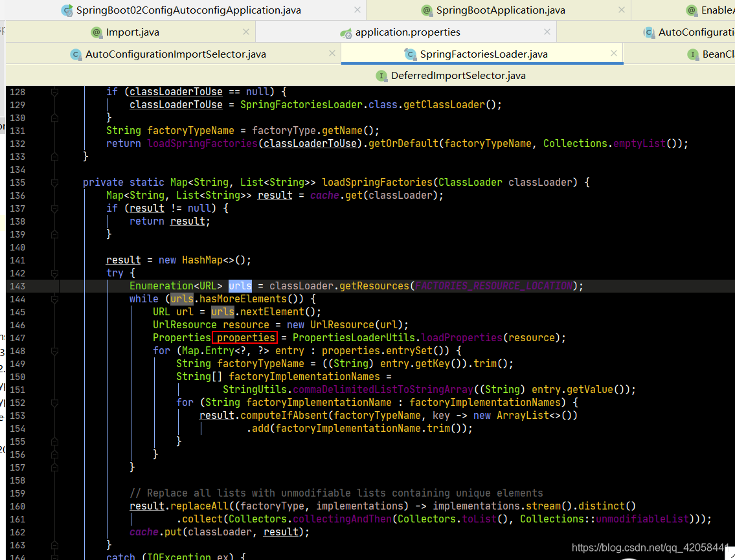Image resolution: width=735 pixels, height=560 pixels.
Task: Click the class icon on AutoConfigurationImportSelector.java tab
Action: (x=76, y=54)
